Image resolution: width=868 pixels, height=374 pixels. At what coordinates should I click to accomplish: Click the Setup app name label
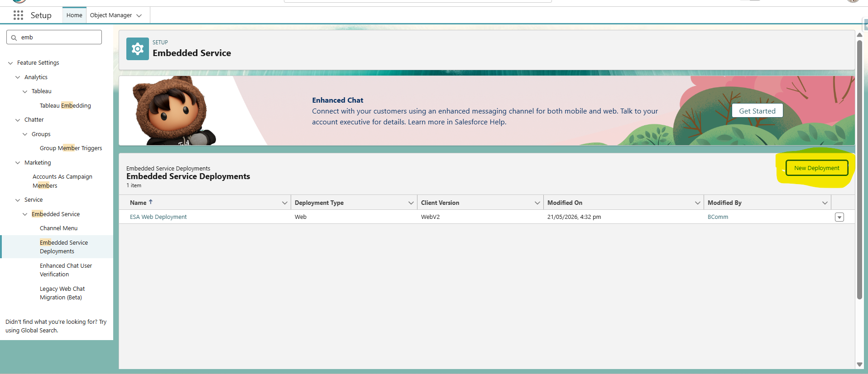[41, 15]
